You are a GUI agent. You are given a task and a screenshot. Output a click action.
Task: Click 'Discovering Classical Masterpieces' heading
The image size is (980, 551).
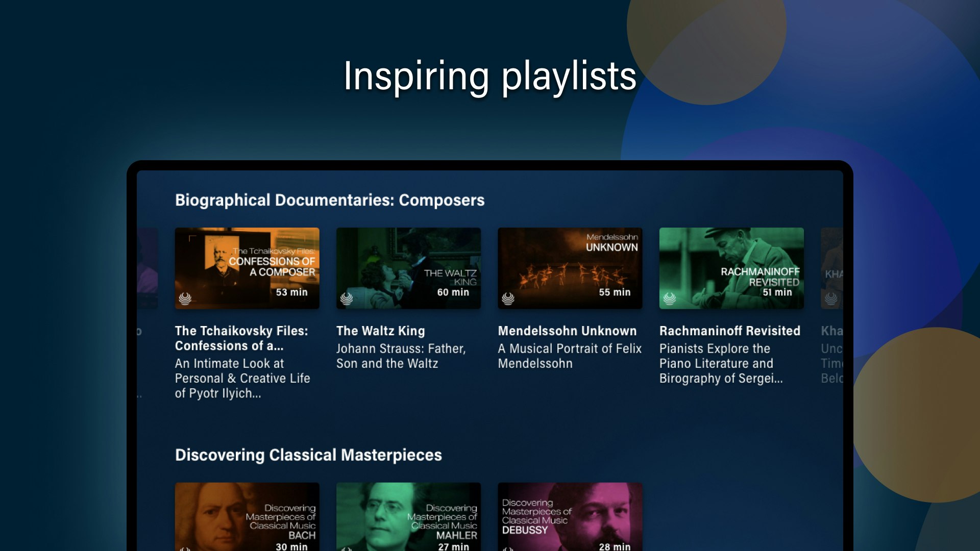click(308, 455)
